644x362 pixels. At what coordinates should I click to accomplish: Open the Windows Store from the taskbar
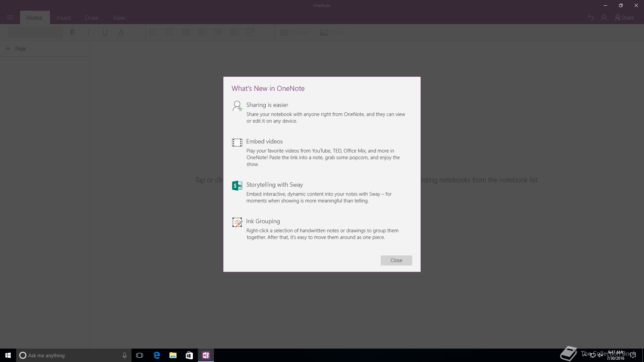click(x=190, y=355)
